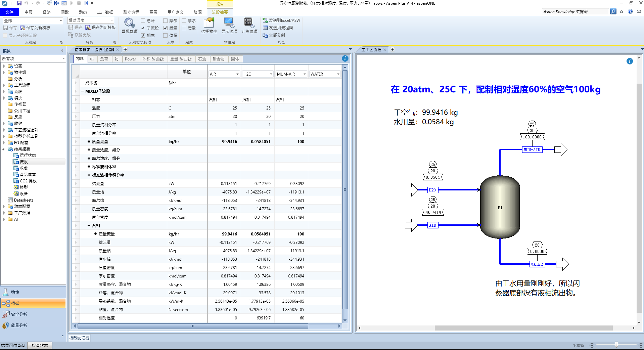Switch to the 联立方程 ribbon tab

(131, 12)
